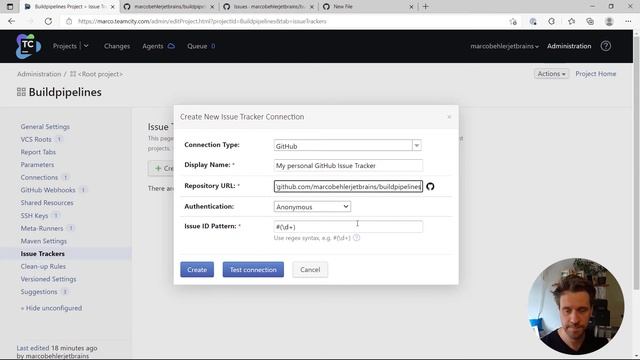Switch to the Issues GitHub tab

269,7
